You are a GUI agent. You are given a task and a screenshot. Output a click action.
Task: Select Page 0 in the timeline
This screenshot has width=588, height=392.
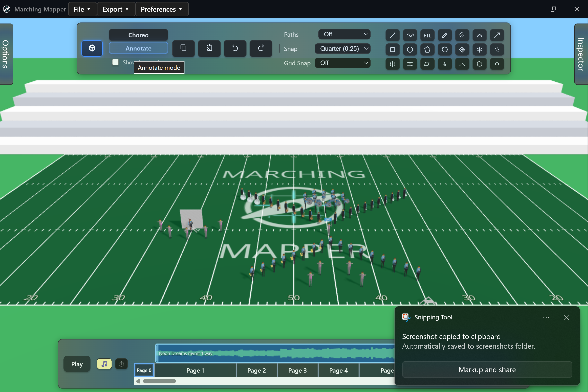tap(144, 370)
